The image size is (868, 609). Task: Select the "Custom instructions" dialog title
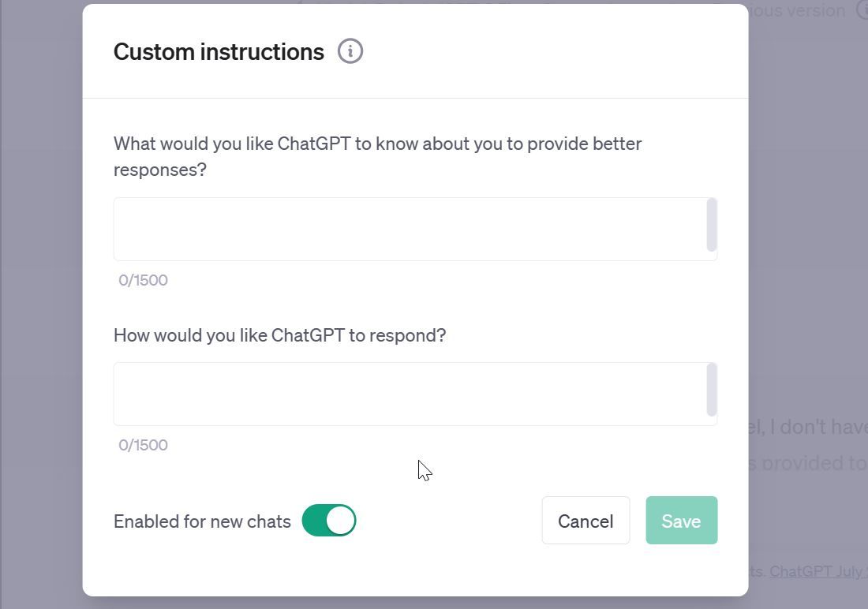[219, 51]
